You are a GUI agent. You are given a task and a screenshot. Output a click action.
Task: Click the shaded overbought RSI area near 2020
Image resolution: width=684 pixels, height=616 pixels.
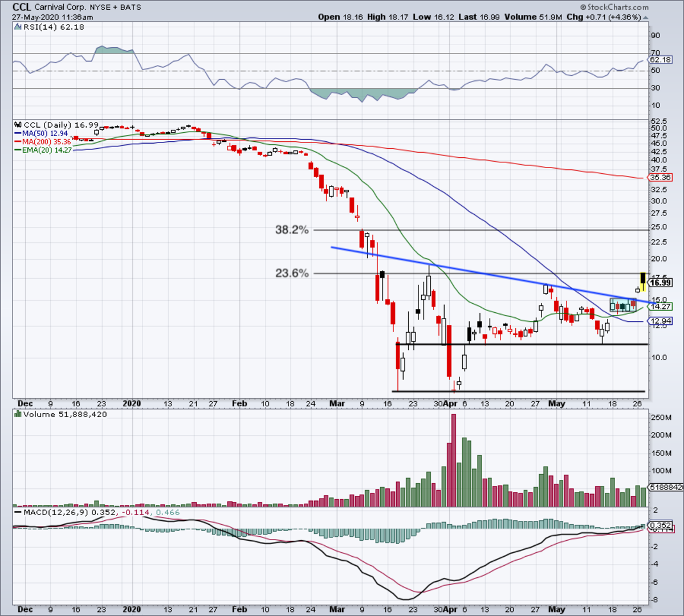pos(114,50)
